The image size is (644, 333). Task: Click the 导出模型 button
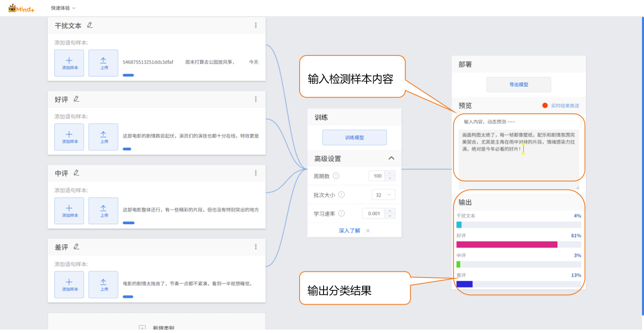[x=518, y=84]
